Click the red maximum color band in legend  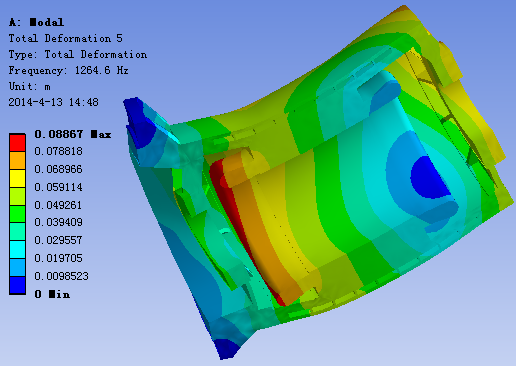tap(17, 143)
